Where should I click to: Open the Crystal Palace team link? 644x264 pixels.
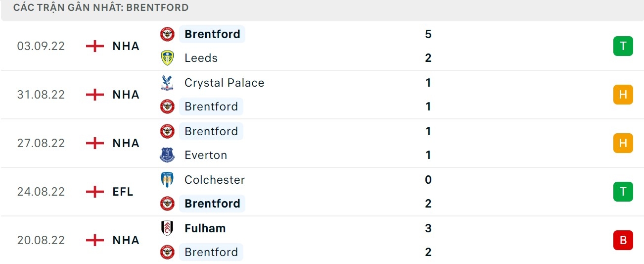(224, 83)
